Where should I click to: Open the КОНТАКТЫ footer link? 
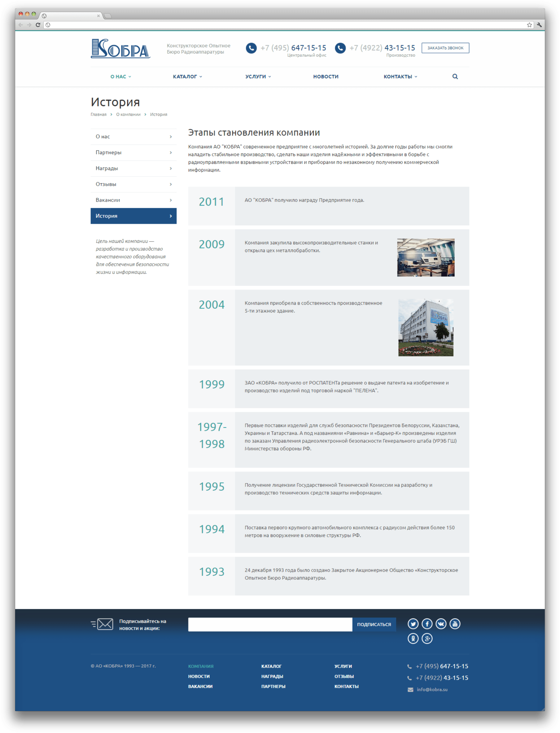pyautogui.click(x=347, y=686)
